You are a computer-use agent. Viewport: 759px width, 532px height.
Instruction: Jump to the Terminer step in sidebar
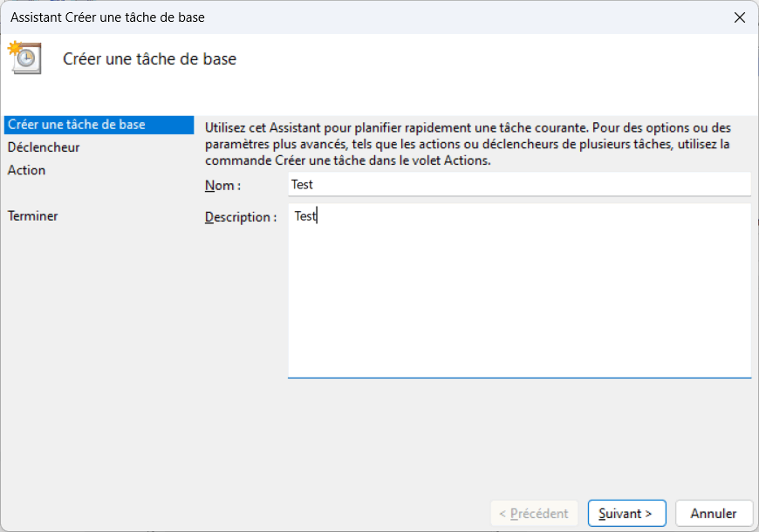33,215
